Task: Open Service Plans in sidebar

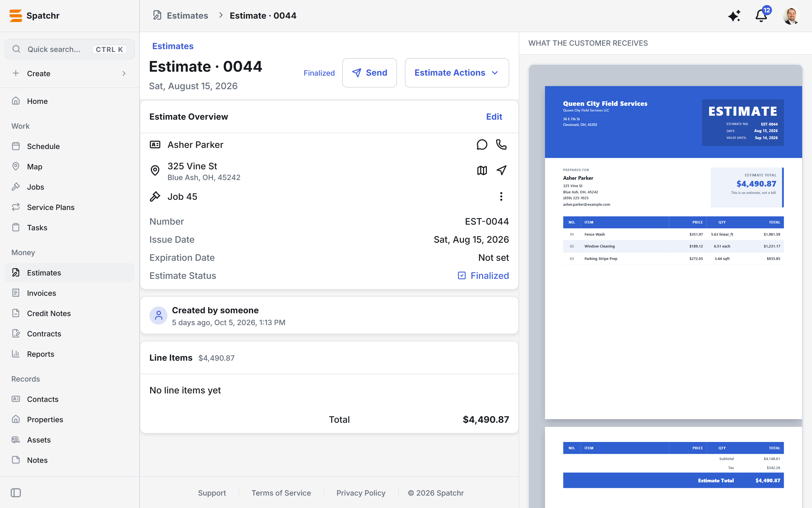Action: [x=69, y=207]
